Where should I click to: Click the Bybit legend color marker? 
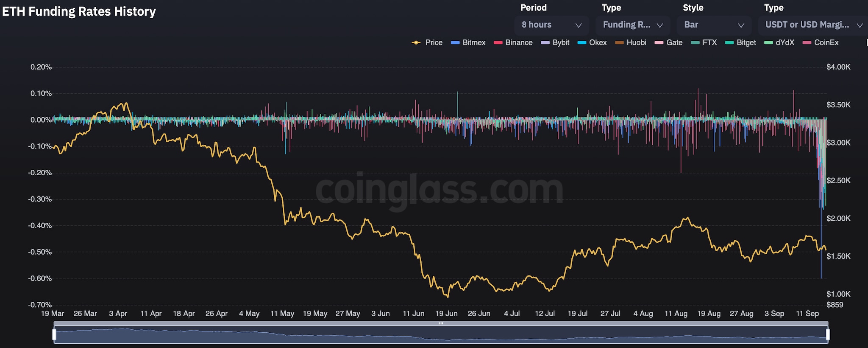[545, 42]
